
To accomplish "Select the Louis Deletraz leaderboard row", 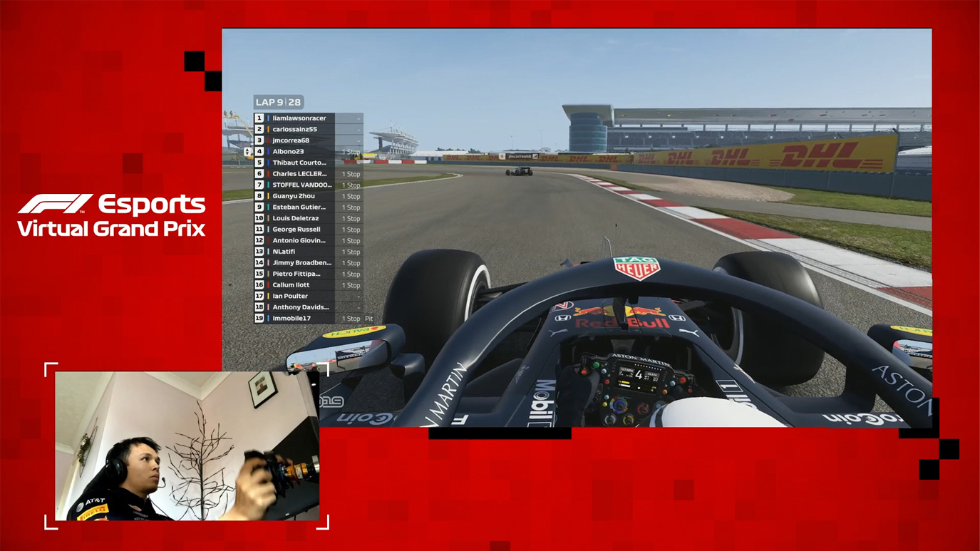I will (309, 218).
